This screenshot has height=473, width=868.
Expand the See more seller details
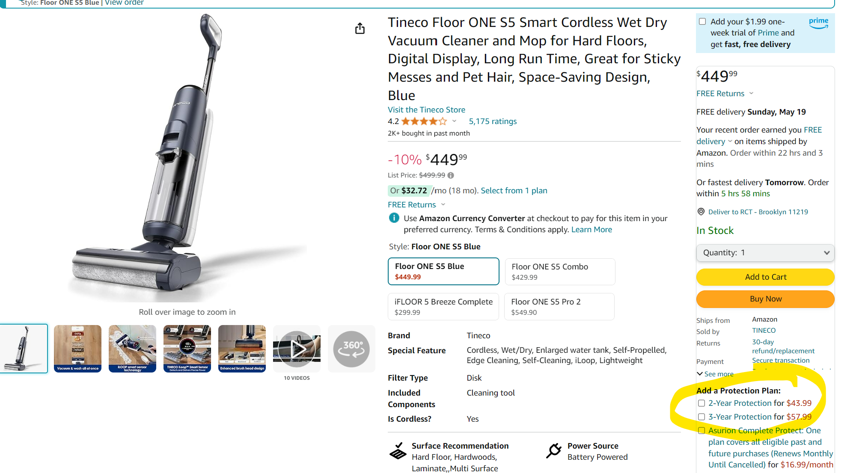click(715, 374)
